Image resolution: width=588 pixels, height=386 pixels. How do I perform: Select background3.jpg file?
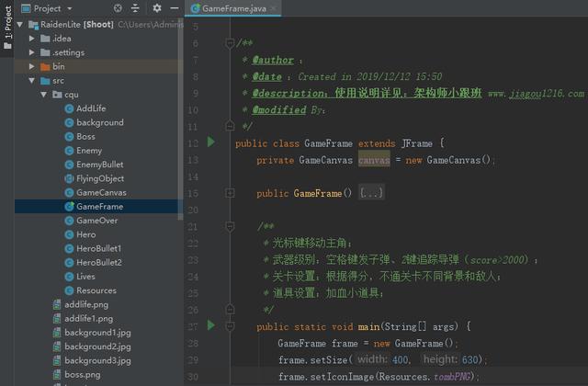[97, 360]
